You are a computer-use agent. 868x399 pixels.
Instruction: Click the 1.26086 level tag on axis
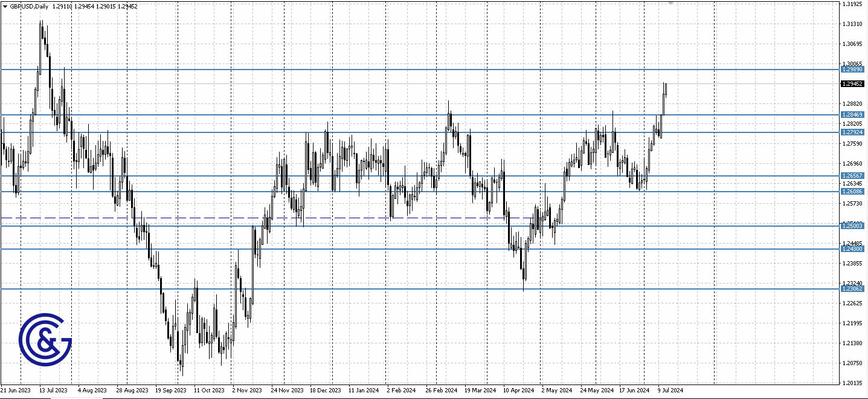[x=853, y=191]
